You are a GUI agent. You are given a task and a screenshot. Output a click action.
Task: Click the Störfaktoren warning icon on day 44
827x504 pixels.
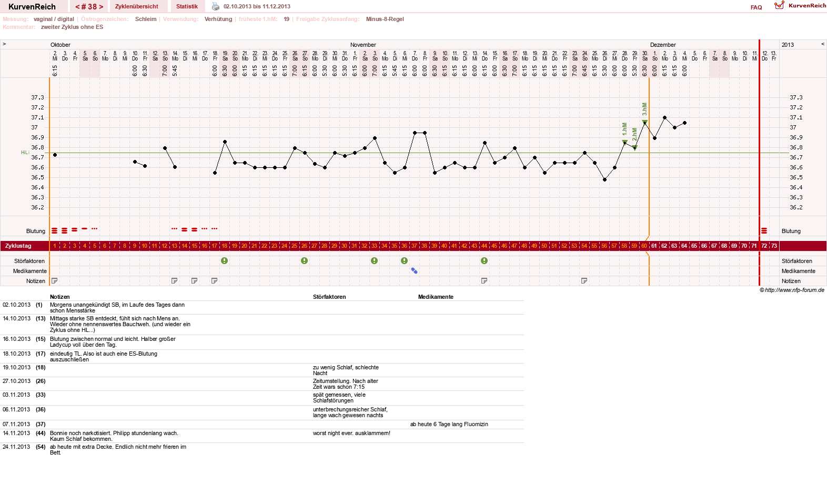click(485, 261)
